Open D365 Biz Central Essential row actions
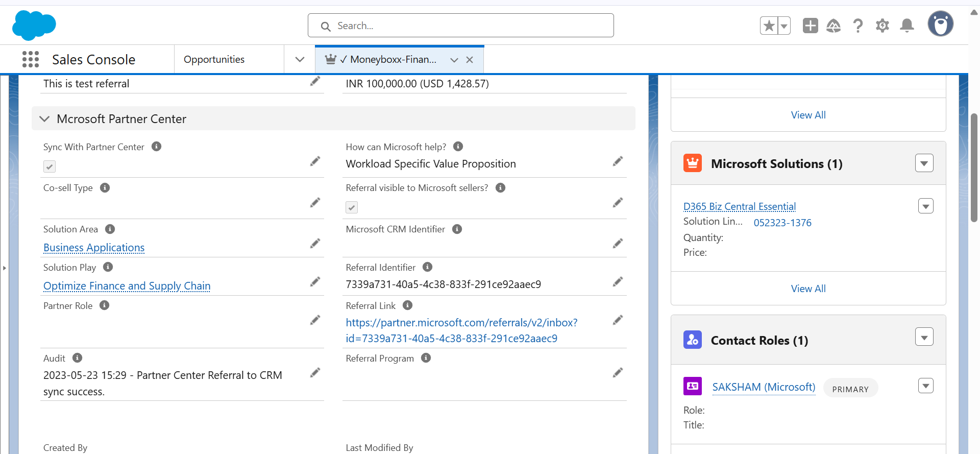This screenshot has width=980, height=454. pos(926,206)
